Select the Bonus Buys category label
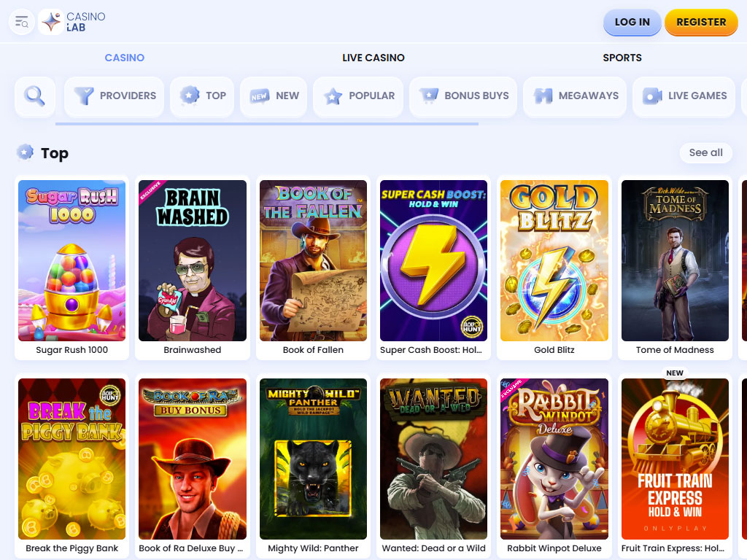 (476, 96)
